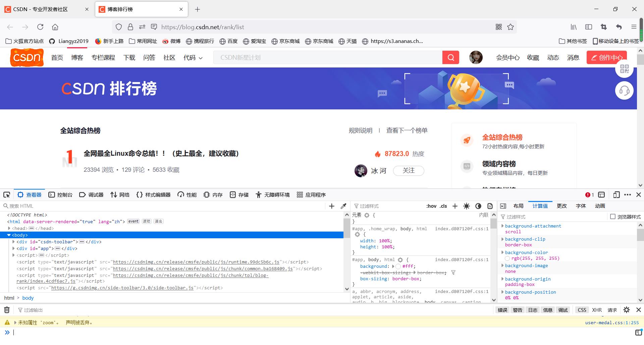Pick a color with the eyedropper icon
The width and height of the screenshot is (644, 345).
pos(343,206)
